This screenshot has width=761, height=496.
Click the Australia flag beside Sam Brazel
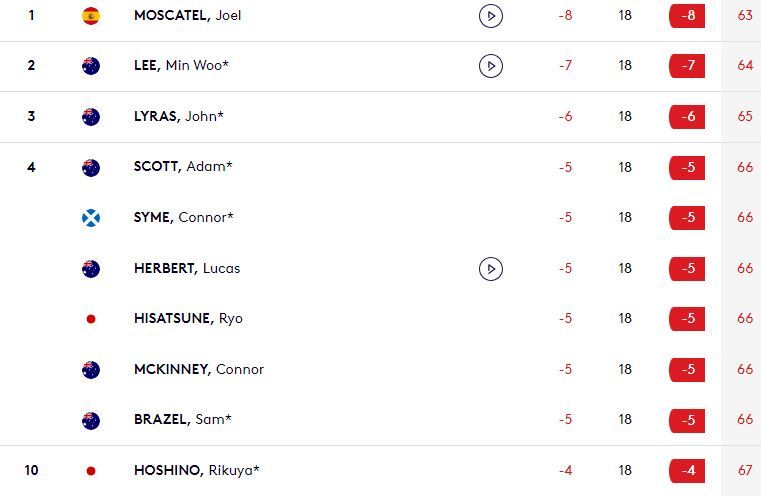[x=91, y=420]
